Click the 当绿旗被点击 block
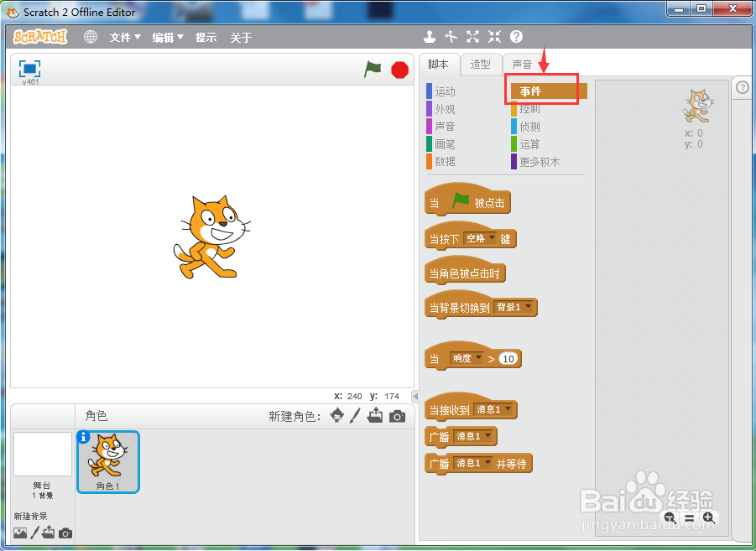Viewport: 756px width, 551px height. coord(467,200)
